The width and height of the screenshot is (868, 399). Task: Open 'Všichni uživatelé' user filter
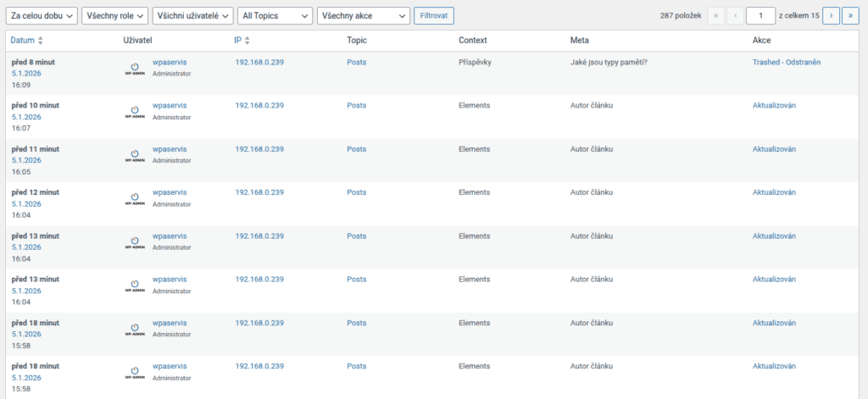pyautogui.click(x=192, y=16)
